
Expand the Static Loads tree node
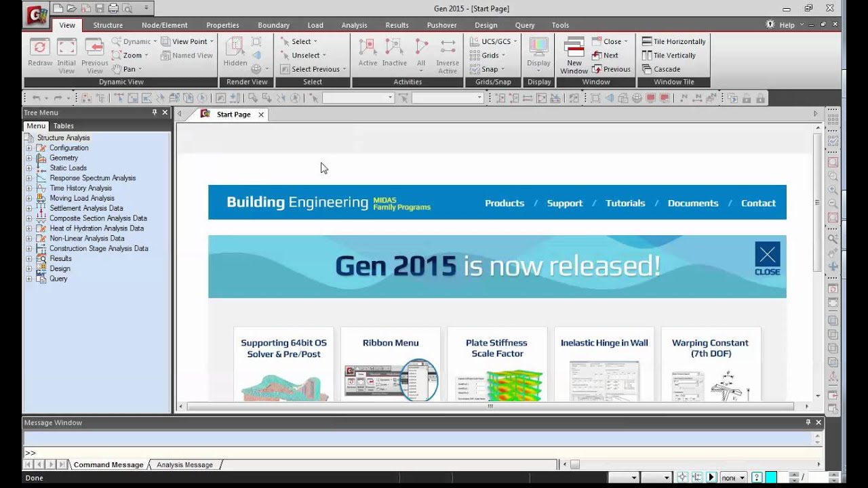pos(28,168)
